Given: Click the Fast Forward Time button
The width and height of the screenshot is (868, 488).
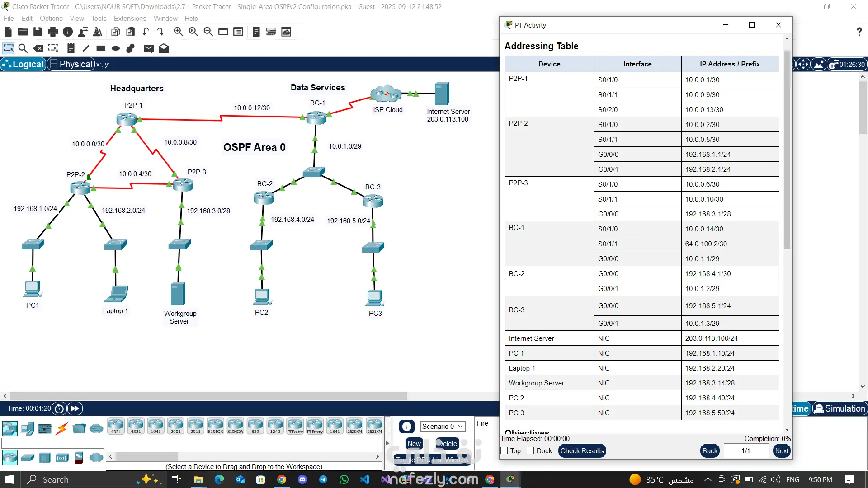Looking at the screenshot, I should [x=75, y=408].
